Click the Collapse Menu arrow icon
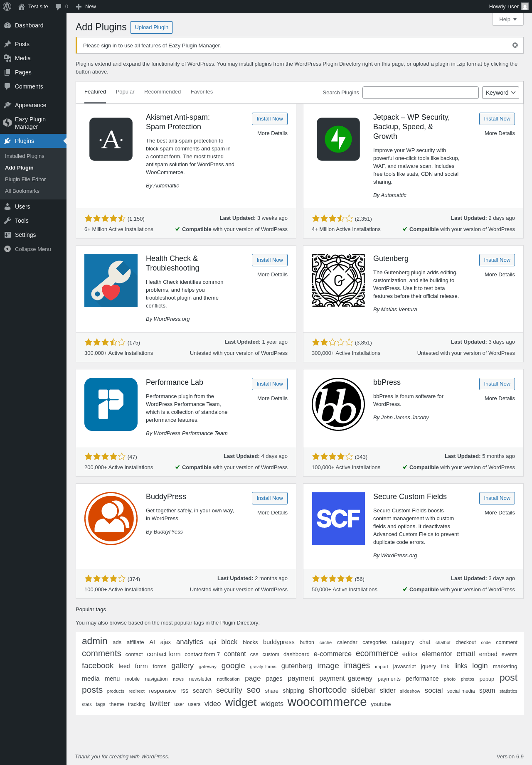Screen dimensions: 532x765 pos(7,249)
